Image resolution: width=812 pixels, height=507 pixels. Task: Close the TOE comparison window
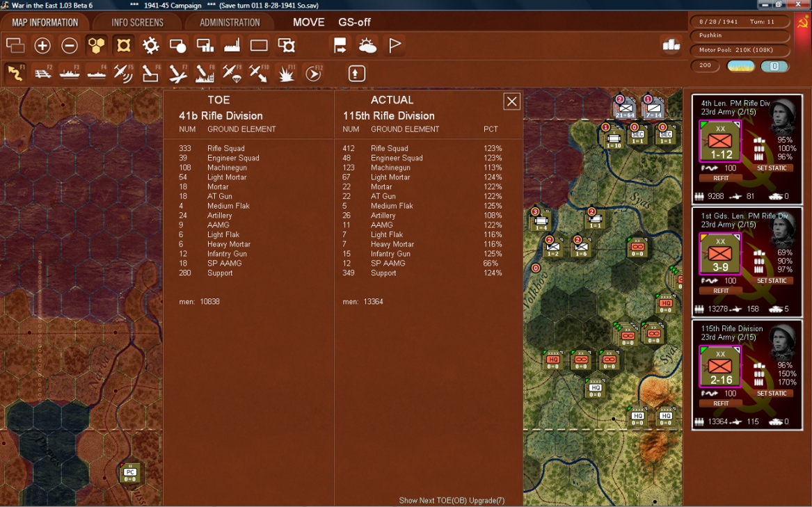point(511,102)
